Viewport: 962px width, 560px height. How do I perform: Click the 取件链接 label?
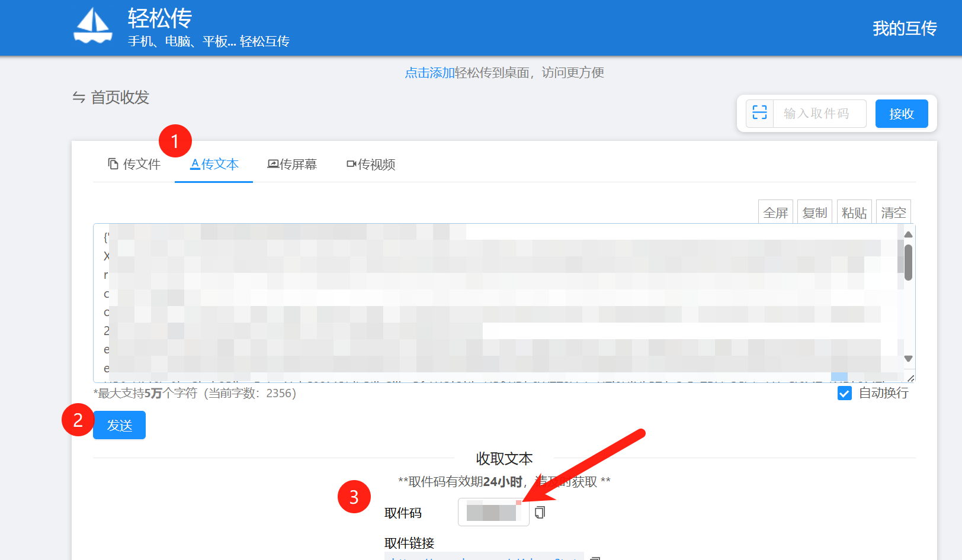409,543
